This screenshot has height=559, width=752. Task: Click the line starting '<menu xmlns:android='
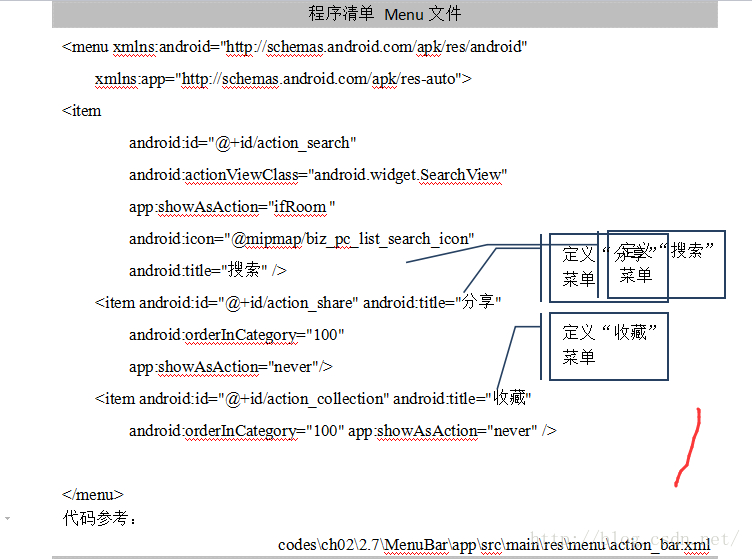click(294, 47)
